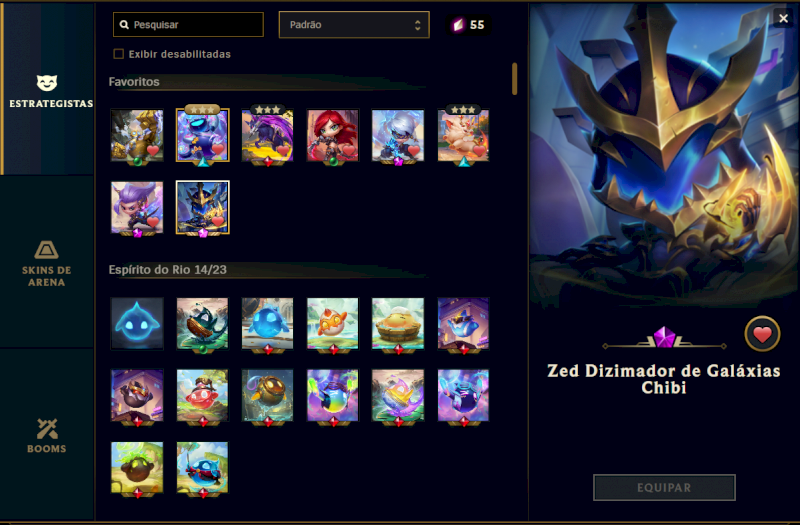This screenshot has height=525, width=800.
Task: Click the EQUIPAR button
Action: (664, 487)
